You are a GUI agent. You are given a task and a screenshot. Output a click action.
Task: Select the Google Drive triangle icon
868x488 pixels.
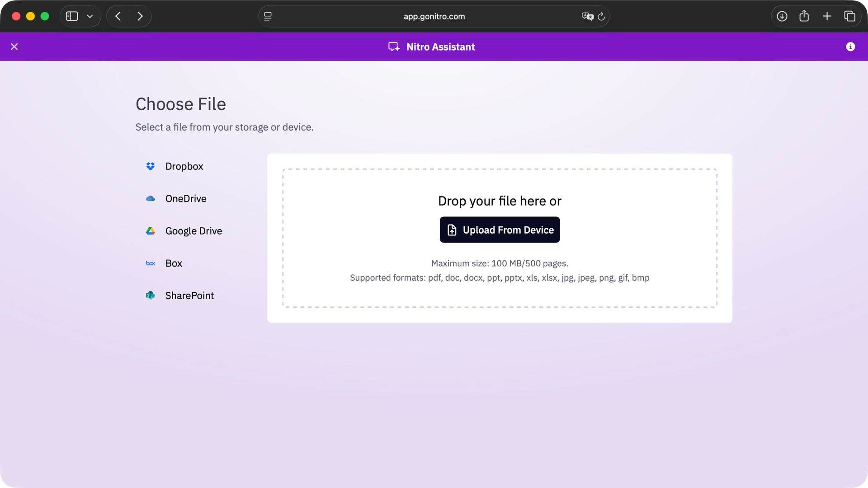click(151, 231)
